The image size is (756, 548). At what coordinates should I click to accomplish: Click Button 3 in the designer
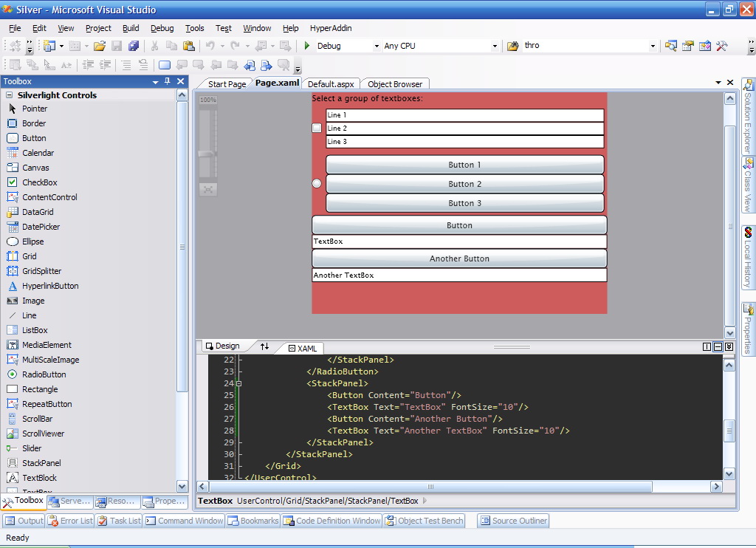[x=465, y=203]
